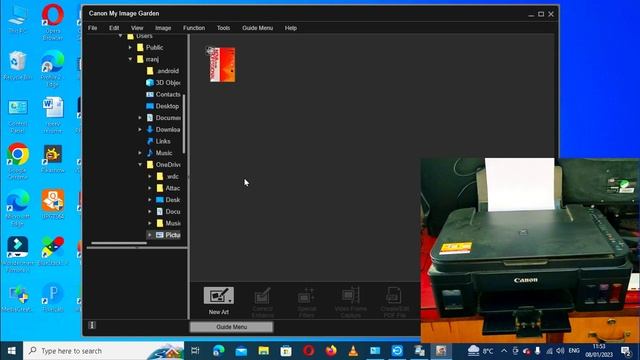Open the Tools menu

click(223, 28)
